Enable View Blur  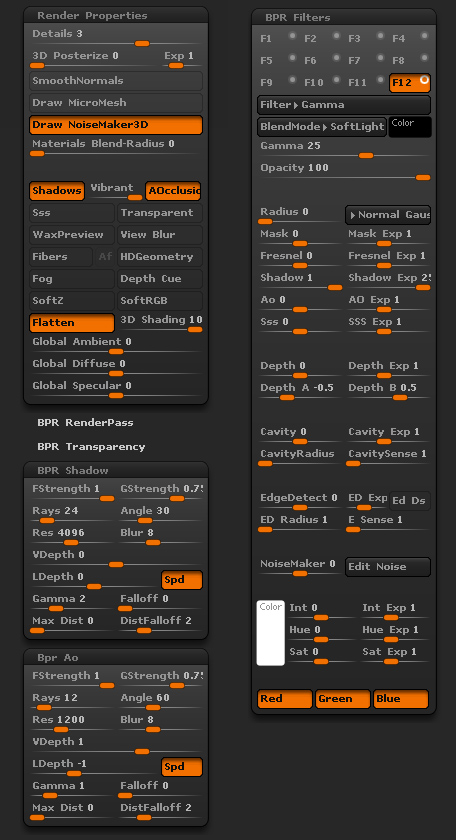click(160, 235)
